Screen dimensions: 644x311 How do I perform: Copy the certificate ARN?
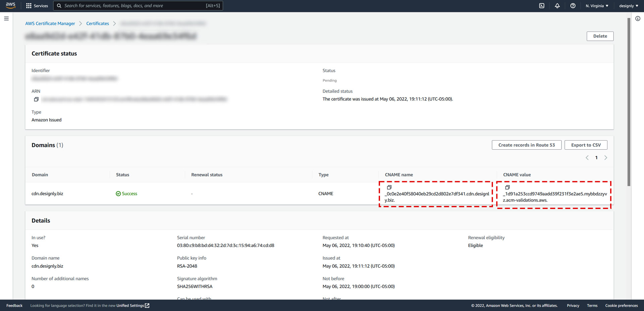[x=36, y=99]
